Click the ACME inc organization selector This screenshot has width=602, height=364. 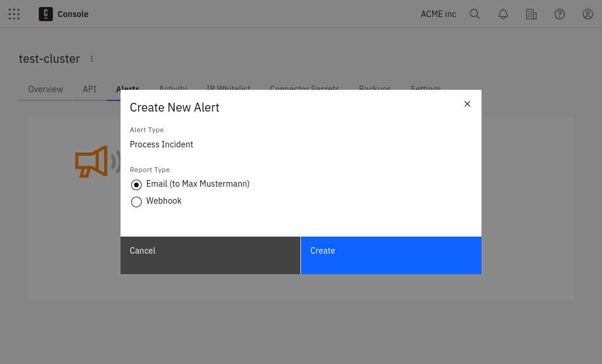pos(438,14)
